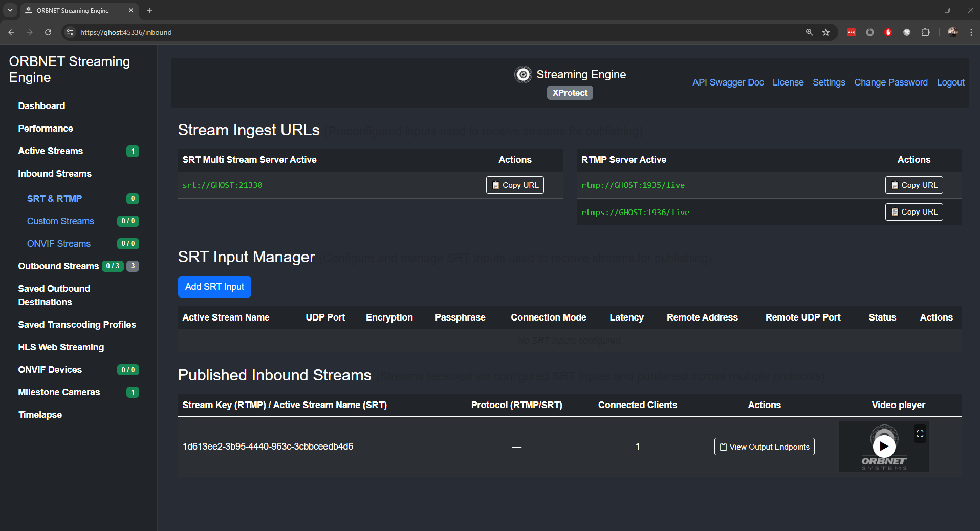The width and height of the screenshot is (980, 531).
Task: Open the Chrome three-dot menu
Action: pos(971,32)
